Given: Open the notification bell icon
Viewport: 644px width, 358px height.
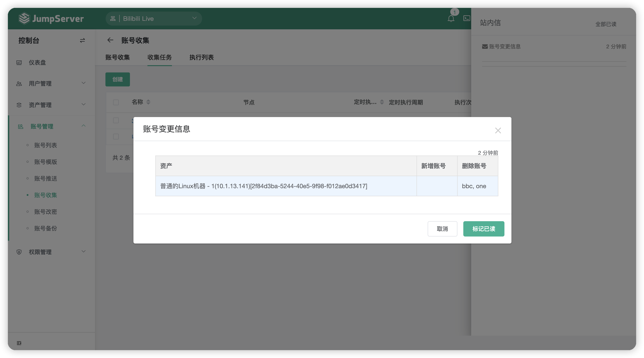Looking at the screenshot, I should (451, 19).
